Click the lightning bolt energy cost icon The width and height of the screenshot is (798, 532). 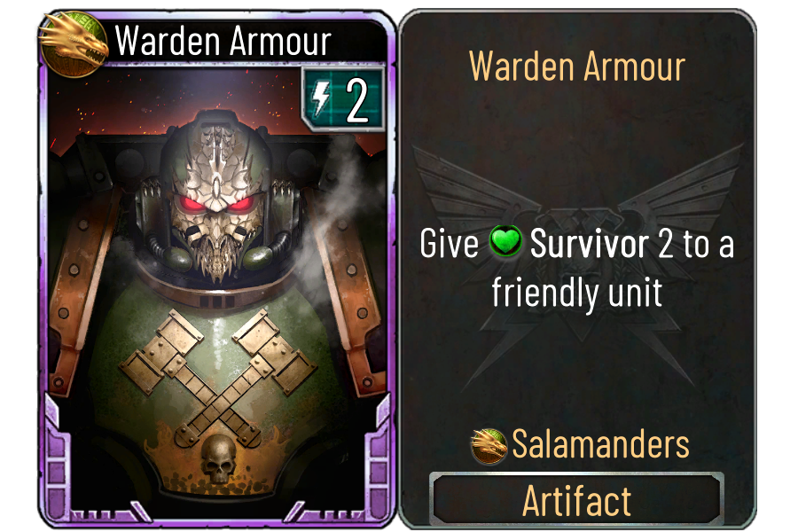click(321, 99)
